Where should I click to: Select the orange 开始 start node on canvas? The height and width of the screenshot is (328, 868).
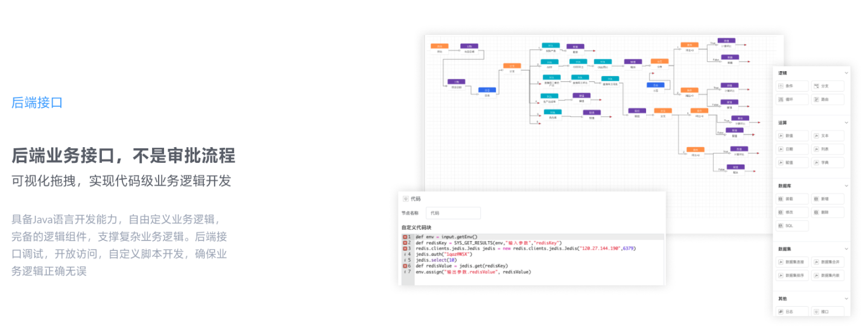(x=439, y=46)
